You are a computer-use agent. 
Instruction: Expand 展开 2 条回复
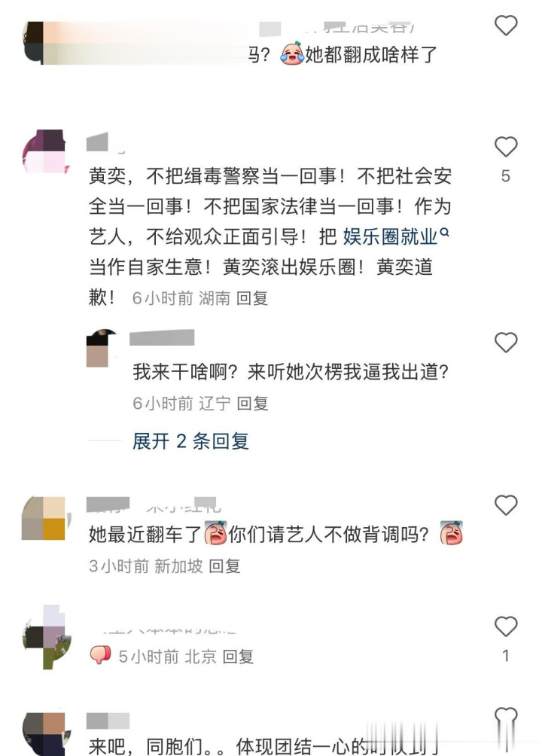pos(190,441)
